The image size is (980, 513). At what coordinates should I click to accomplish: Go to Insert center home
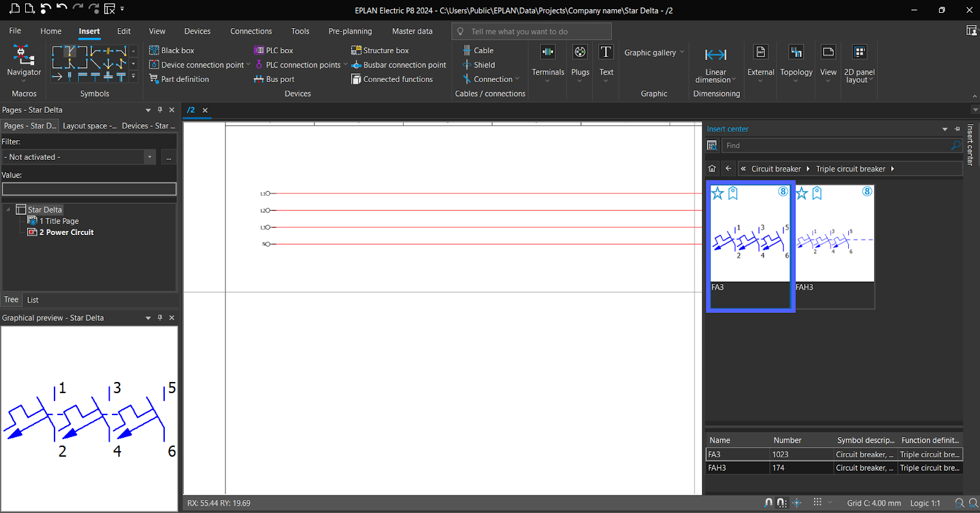pyautogui.click(x=712, y=169)
